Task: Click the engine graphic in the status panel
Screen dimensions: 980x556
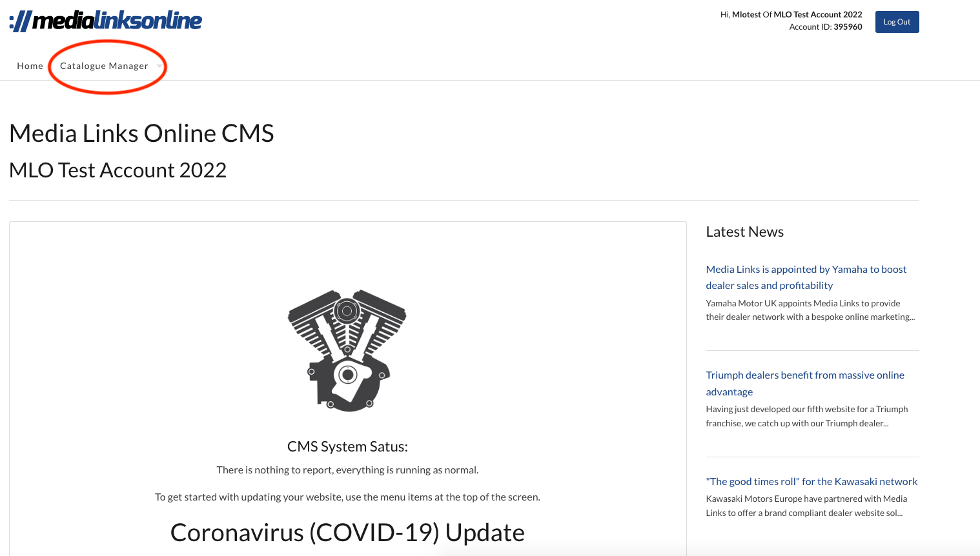Action: click(x=347, y=350)
